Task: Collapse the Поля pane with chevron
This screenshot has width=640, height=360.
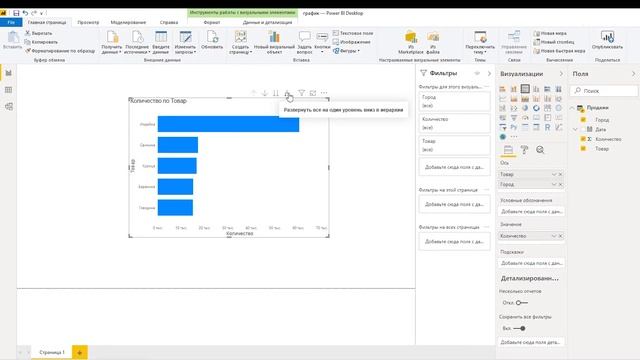Action: click(633, 73)
